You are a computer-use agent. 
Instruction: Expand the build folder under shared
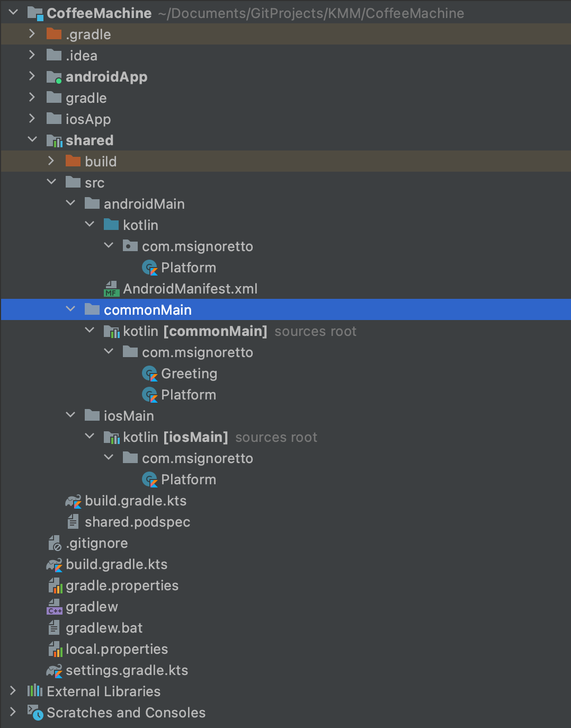(x=51, y=161)
